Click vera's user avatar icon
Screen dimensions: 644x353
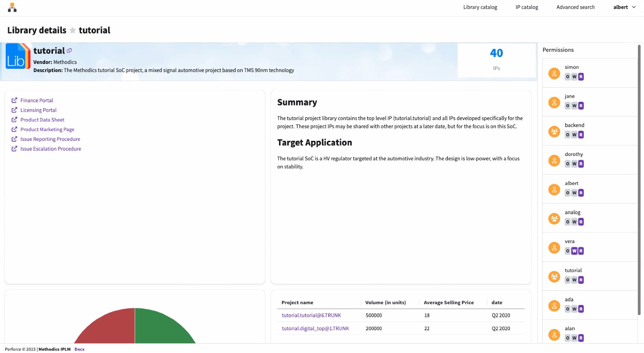click(x=554, y=248)
